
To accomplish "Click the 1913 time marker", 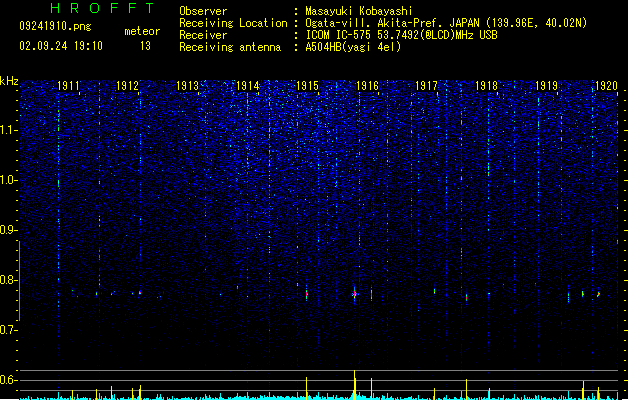I will [x=188, y=85].
